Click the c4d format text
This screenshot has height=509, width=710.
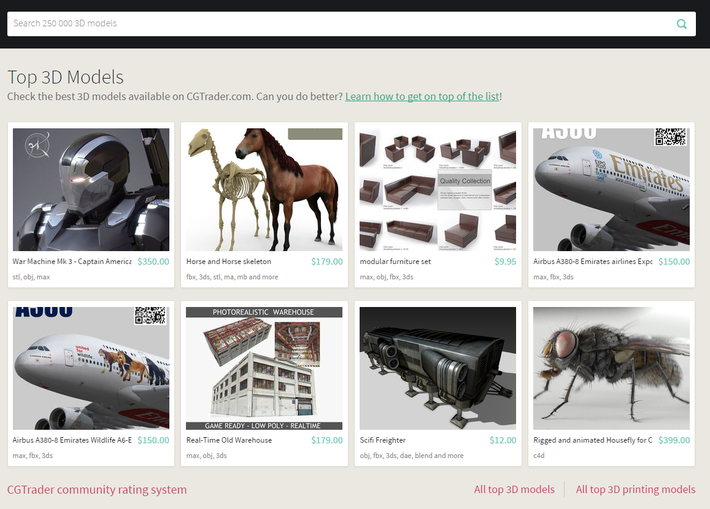539,456
